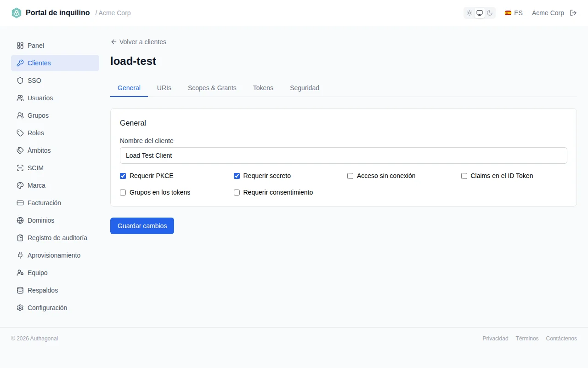This screenshot has width=588, height=368.
Task: Click the Dominios globe icon
Action: [20, 220]
